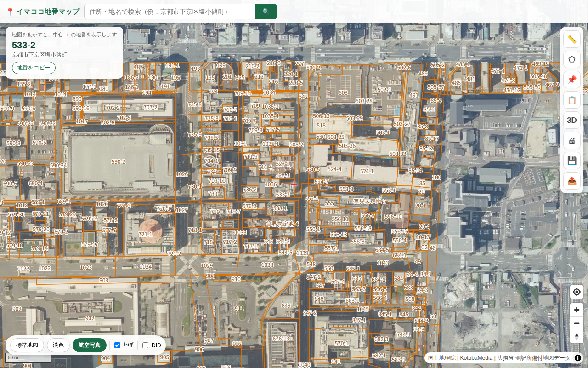Open the 法務省 登記所備付地図データ link

click(x=533, y=358)
